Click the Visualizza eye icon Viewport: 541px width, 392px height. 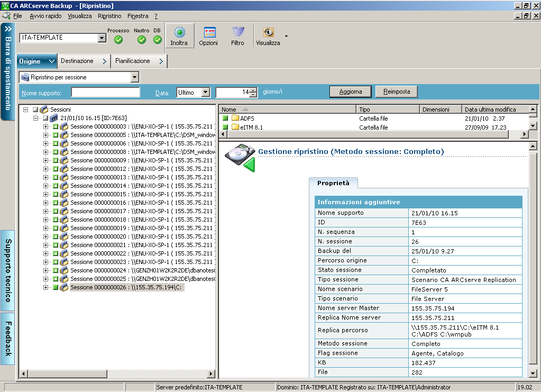pyautogui.click(x=268, y=33)
